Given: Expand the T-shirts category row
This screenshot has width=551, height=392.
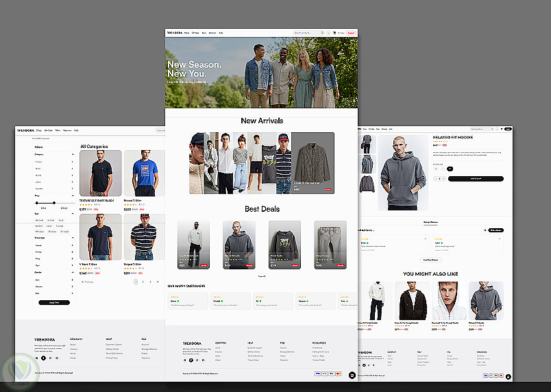Looking at the screenshot, I should click(x=53, y=162).
